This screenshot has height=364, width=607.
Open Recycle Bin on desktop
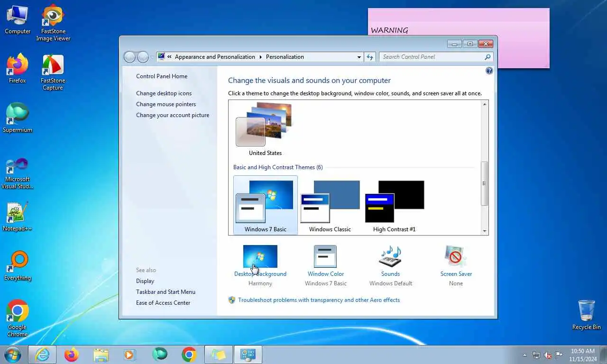coord(587,315)
